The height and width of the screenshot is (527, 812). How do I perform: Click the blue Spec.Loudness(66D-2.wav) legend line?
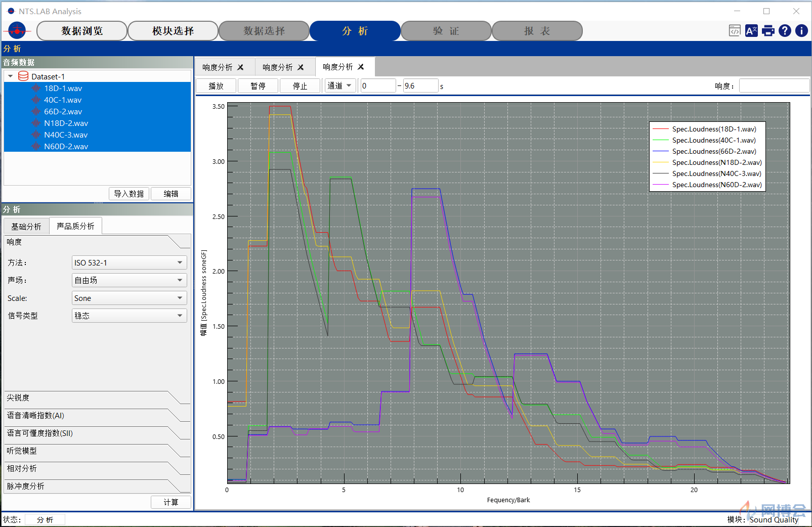point(661,151)
